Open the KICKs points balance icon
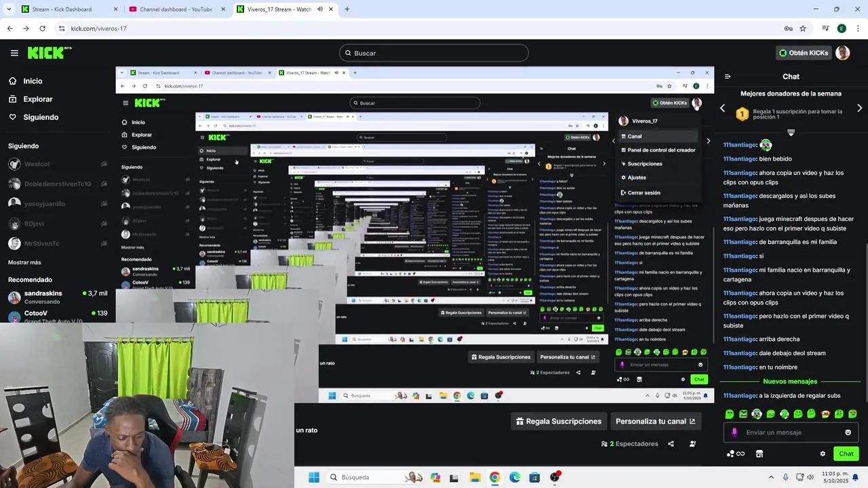The image size is (868, 488). click(735, 454)
